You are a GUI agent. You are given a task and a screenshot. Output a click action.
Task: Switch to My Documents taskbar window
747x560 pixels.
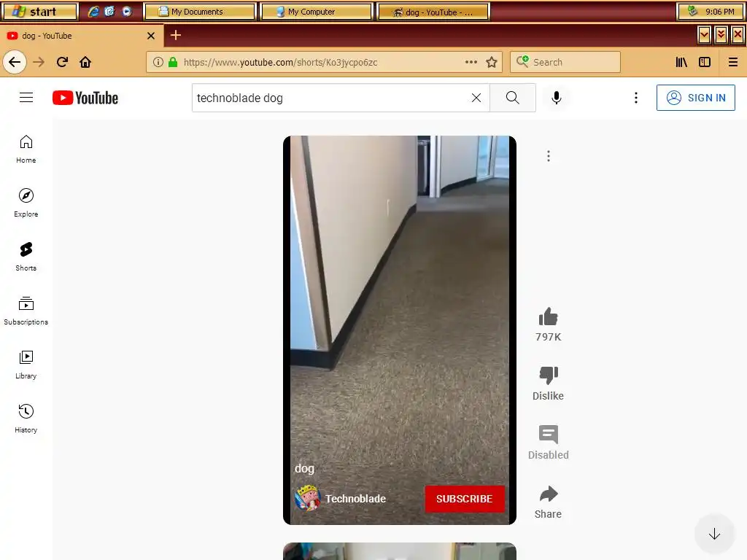[x=199, y=12]
